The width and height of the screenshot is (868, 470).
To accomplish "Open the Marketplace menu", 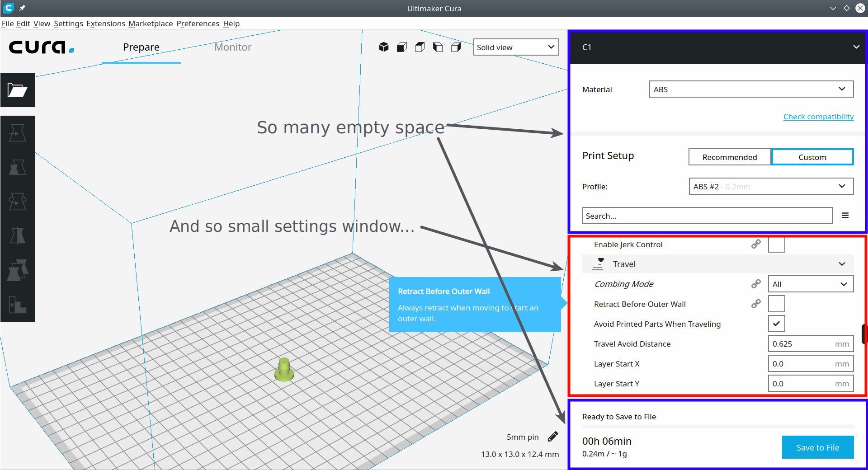I will click(151, 23).
